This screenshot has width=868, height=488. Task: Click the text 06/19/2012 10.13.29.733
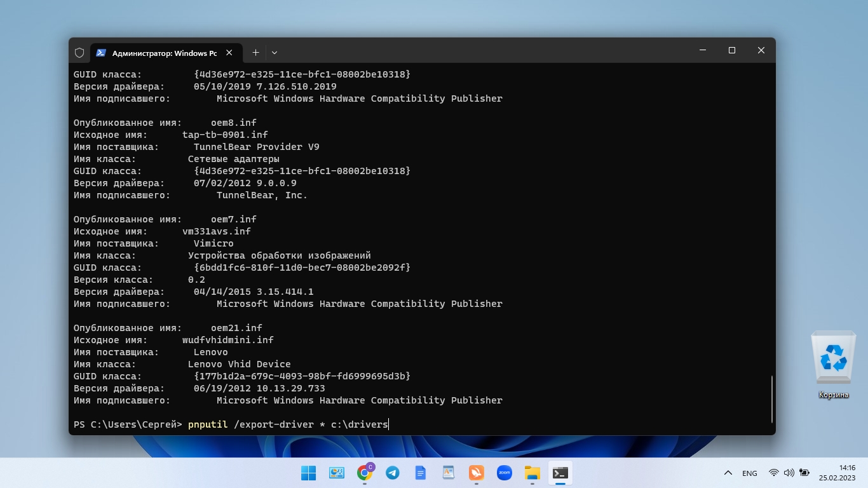pos(259,388)
